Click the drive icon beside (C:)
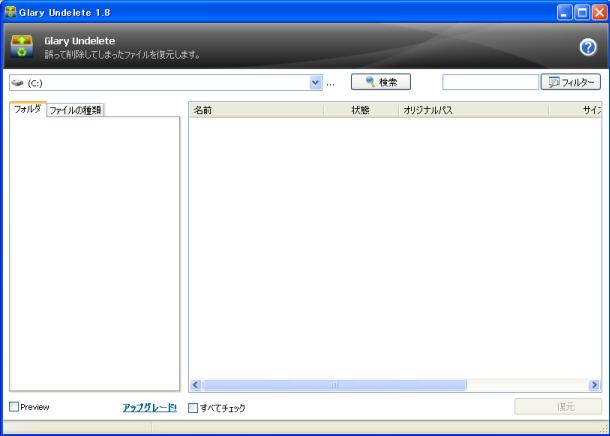610x436 pixels. tap(18, 83)
